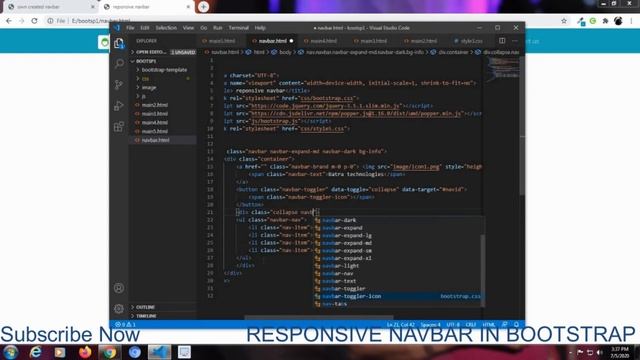Screen dimensions: 640x360
Task: Click Ln 21, Col 42 status entry
Action: (400, 324)
